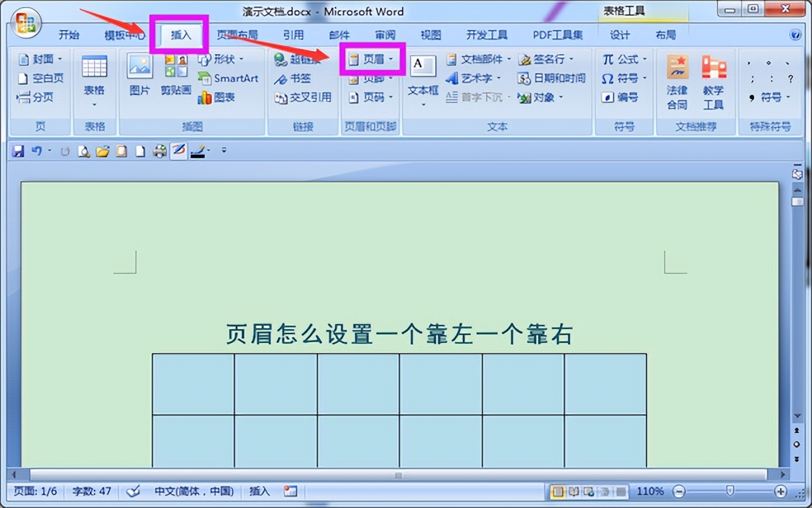This screenshot has width=812, height=508.
Task: Click language 中文(简体，中国) in status bar
Action: pos(194,491)
